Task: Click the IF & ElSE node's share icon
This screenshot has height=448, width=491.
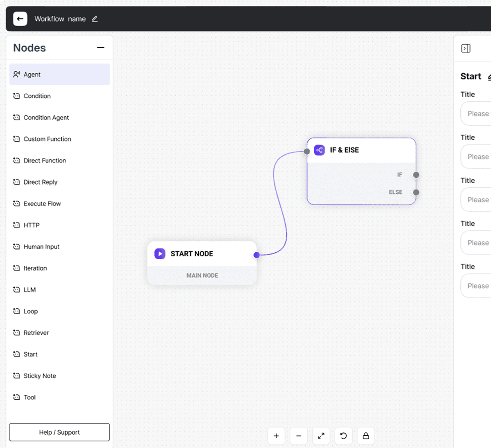Action: click(319, 150)
